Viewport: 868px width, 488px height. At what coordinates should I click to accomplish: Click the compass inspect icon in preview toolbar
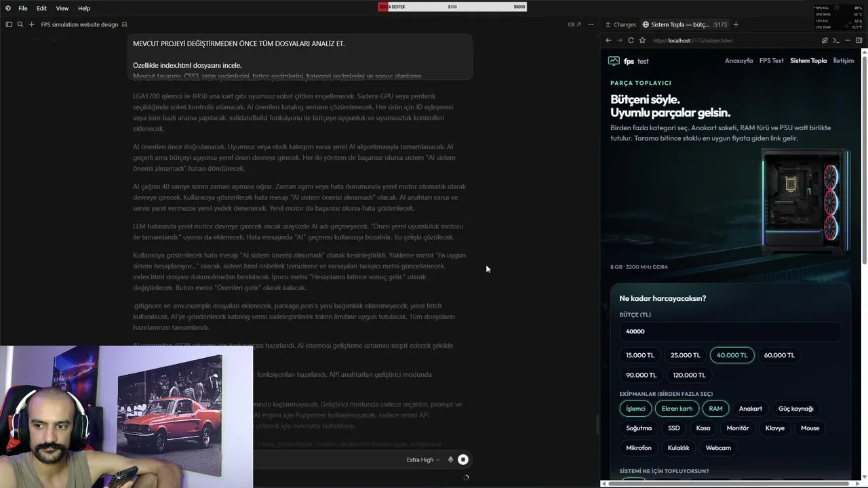[825, 41]
